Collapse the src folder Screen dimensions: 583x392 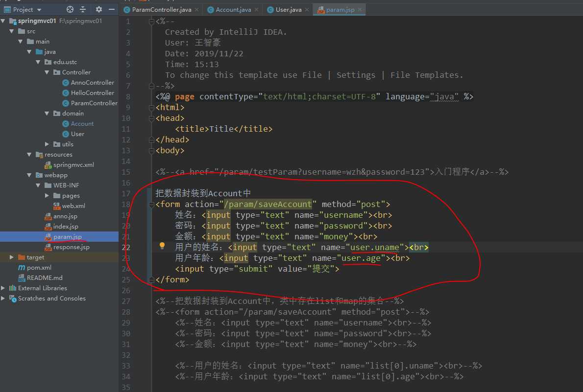point(12,31)
